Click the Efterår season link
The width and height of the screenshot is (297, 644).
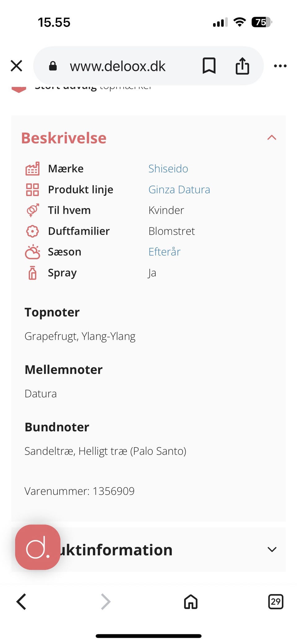[165, 252]
